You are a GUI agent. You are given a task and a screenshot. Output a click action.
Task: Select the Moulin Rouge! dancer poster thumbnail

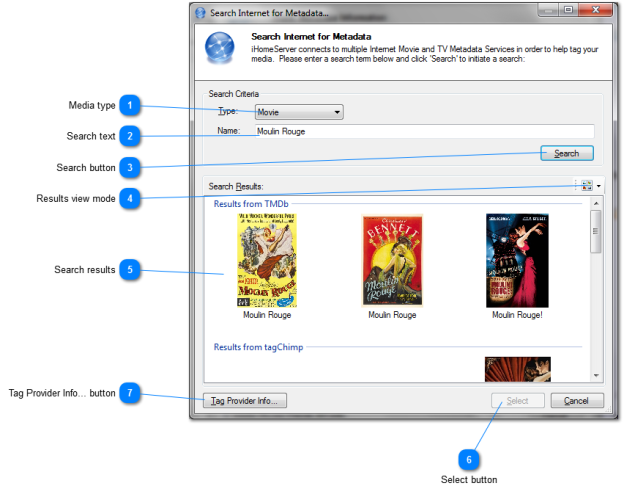point(517,261)
